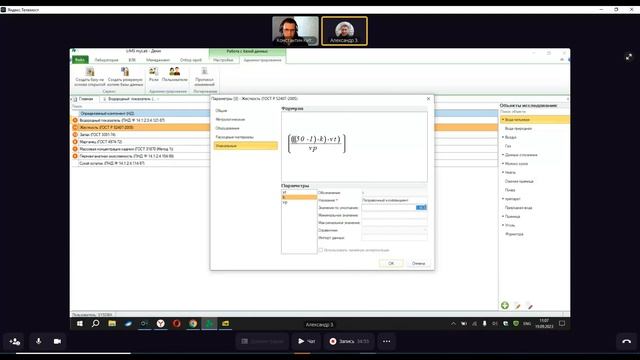Click Александр З. participant video thumbnail
640x360 pixels.
344,31
